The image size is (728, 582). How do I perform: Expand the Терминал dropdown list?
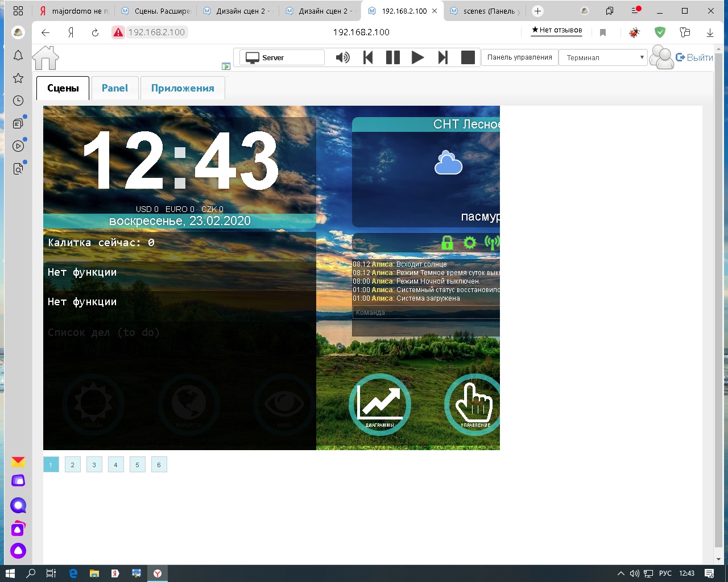coord(603,57)
